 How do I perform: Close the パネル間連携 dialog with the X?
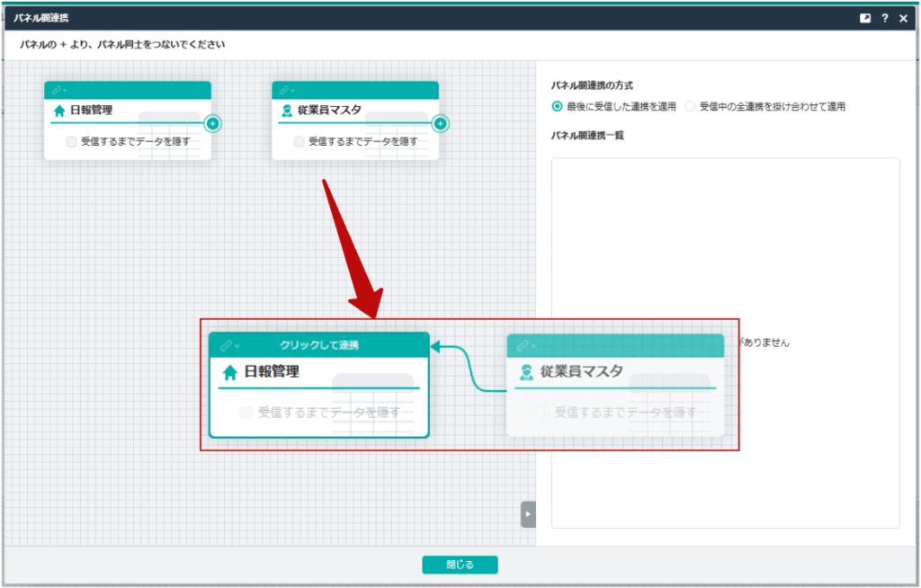point(904,18)
